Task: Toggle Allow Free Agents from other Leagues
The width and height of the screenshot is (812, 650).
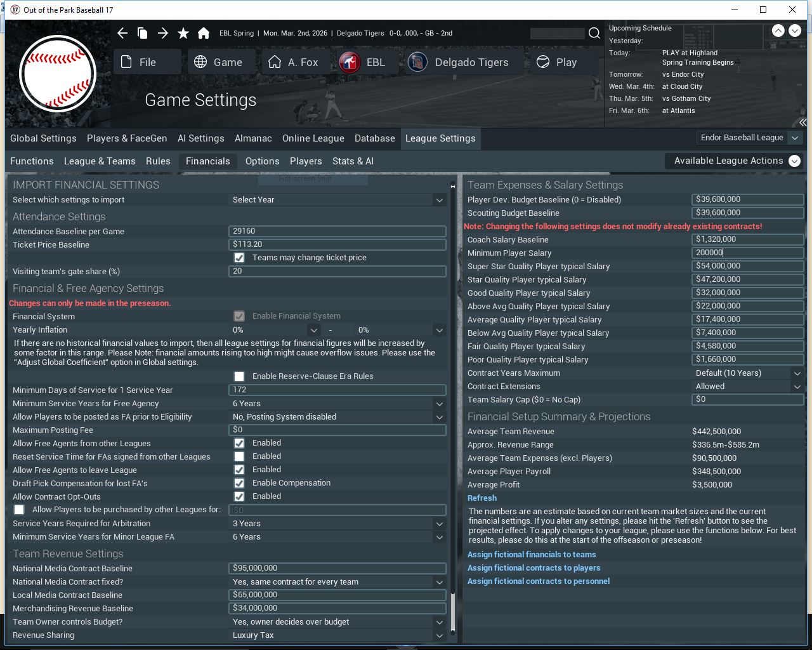Action: tap(239, 443)
